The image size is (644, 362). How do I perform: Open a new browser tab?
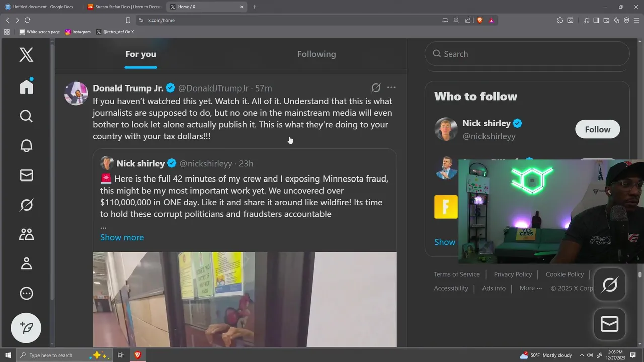[254, 7]
